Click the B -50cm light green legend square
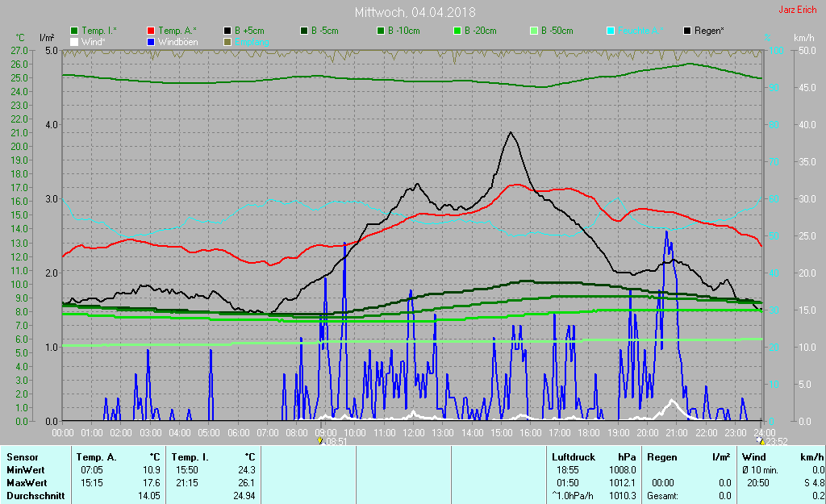 click(x=534, y=31)
